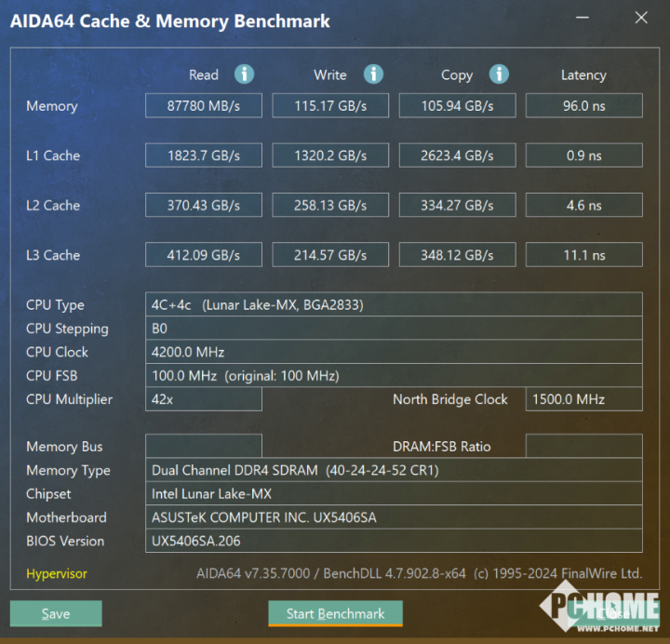The height and width of the screenshot is (644, 670).
Task: Click the L2 Cache row label
Action: click(53, 205)
